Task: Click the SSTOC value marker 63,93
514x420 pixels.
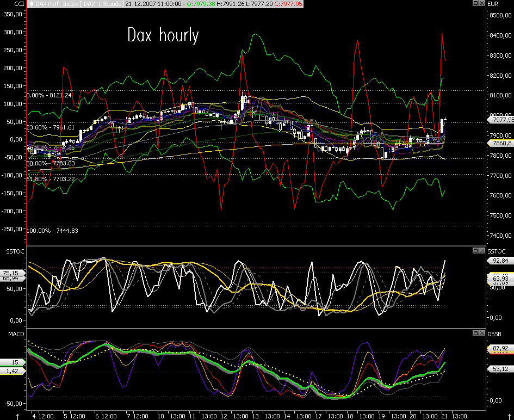Action: click(x=500, y=279)
